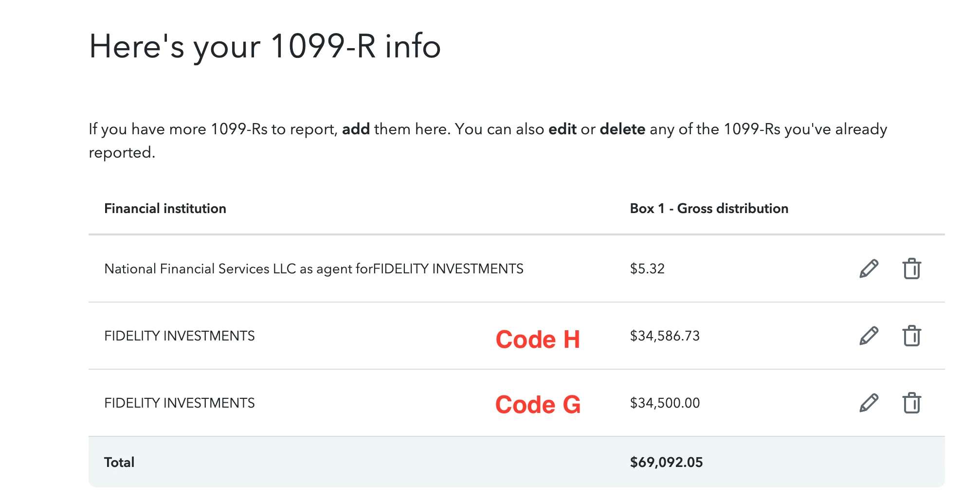Click the red Code H annotation
Viewport: 980px width, 501px height.
pos(538,339)
